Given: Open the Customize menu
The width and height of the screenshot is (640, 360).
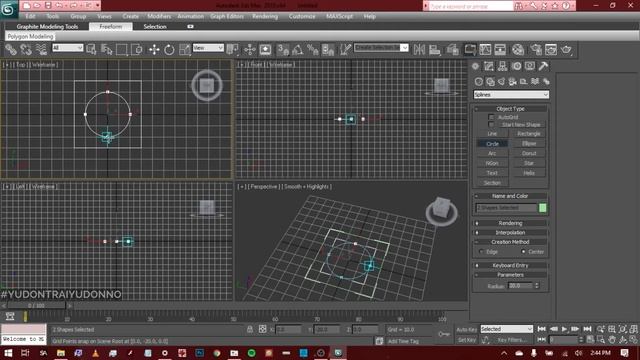Looking at the screenshot, I should point(302,16).
